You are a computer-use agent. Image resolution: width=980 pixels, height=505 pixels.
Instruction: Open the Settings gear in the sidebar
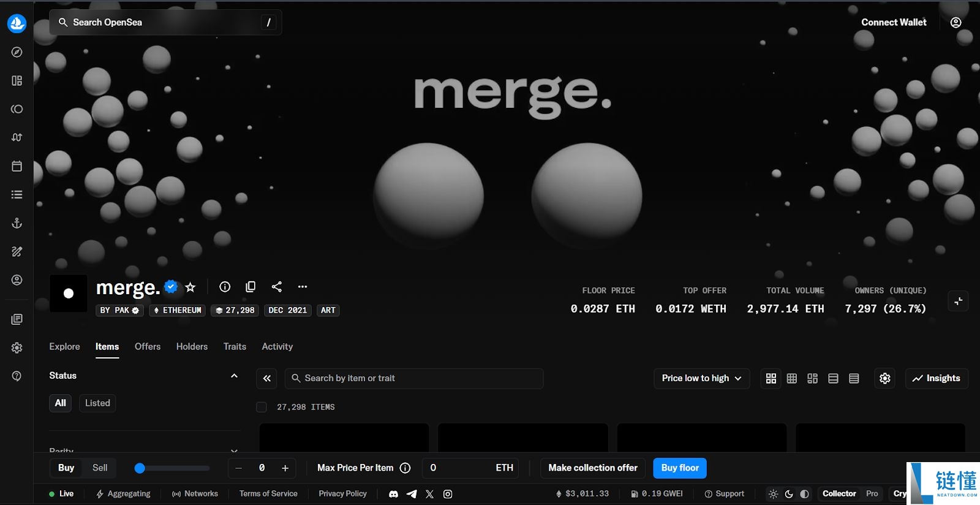point(17,347)
